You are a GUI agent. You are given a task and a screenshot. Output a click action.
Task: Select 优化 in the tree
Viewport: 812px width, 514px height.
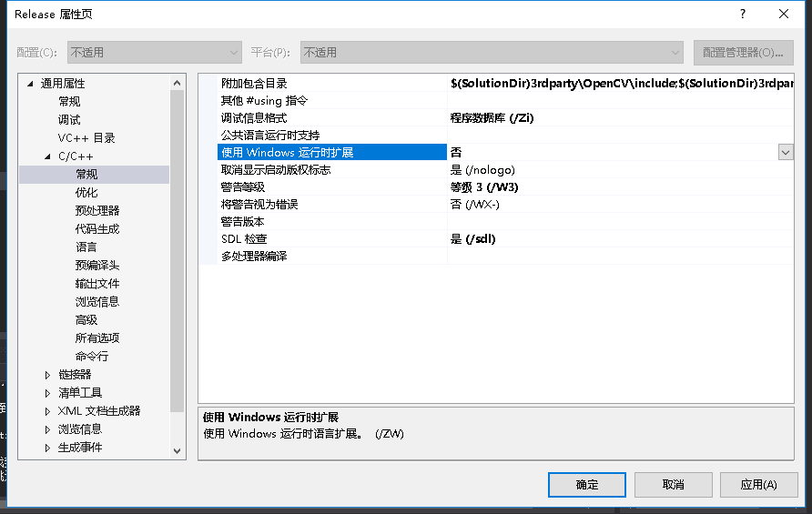pyautogui.click(x=86, y=193)
